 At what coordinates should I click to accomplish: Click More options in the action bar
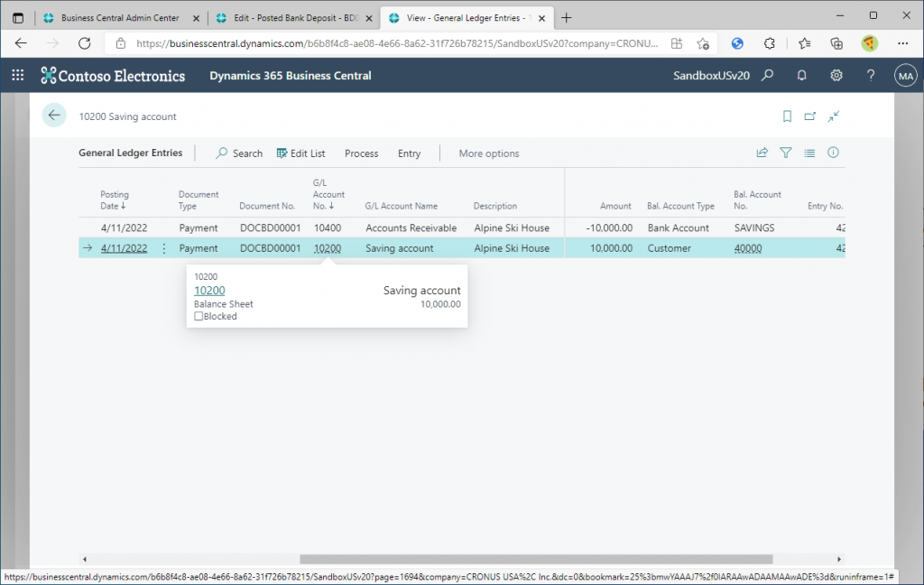click(488, 153)
